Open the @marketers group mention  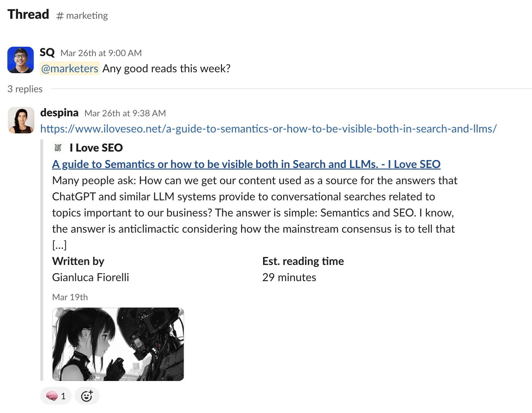pyautogui.click(x=69, y=68)
